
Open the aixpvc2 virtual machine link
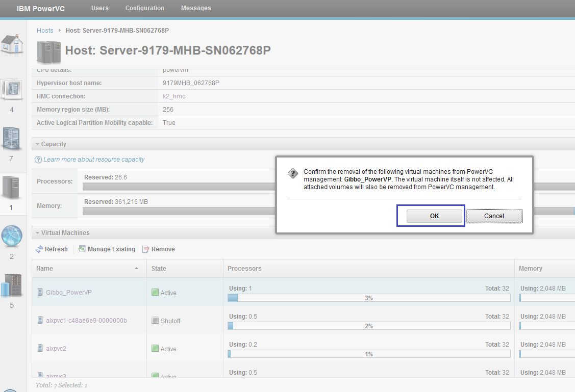(56, 348)
